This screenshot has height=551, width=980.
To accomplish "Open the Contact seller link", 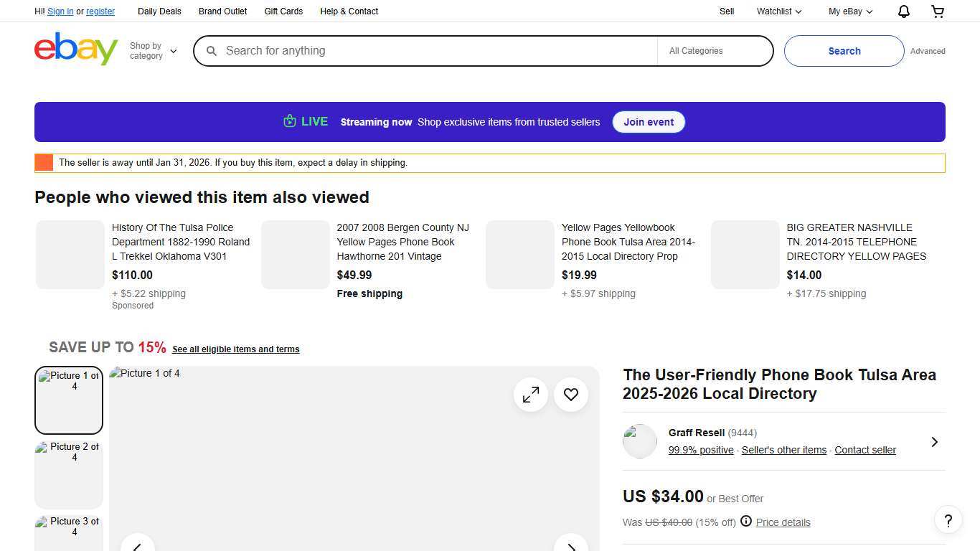I will click(864, 450).
